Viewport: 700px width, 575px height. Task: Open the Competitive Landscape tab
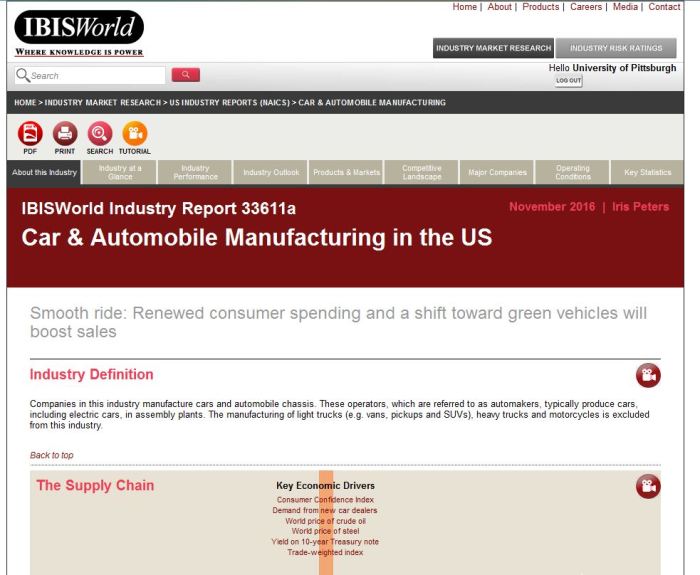tap(421, 172)
